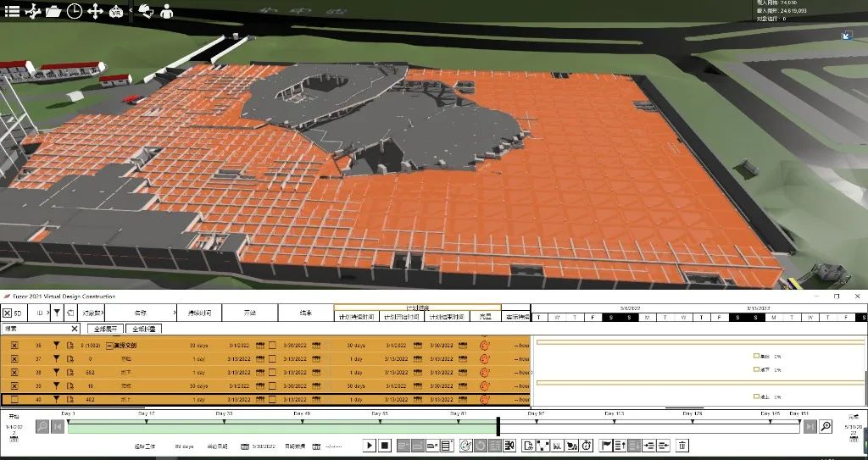
Task: Open end date calendar for row 36
Action: [x=316, y=346]
